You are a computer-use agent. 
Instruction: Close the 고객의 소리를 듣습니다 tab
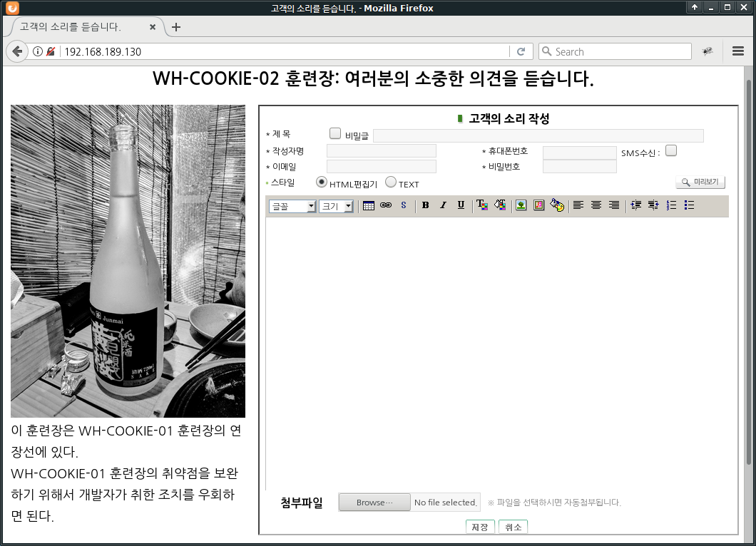coord(153,27)
